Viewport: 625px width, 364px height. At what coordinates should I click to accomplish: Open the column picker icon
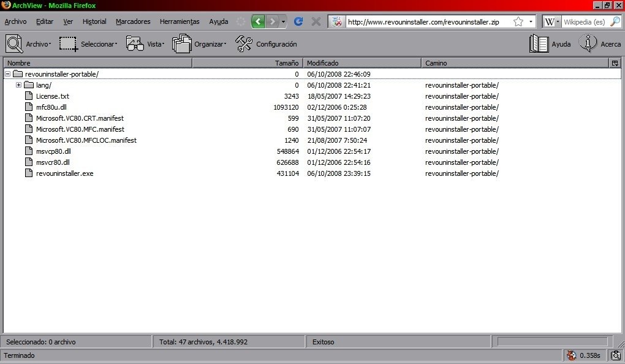click(x=615, y=63)
